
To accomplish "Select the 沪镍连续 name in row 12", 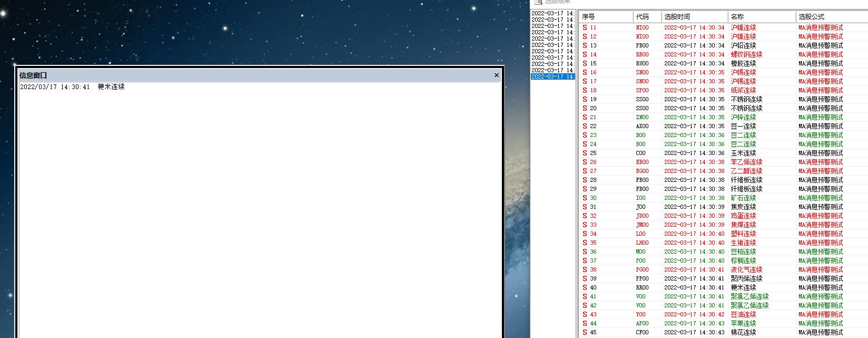I will [x=743, y=36].
